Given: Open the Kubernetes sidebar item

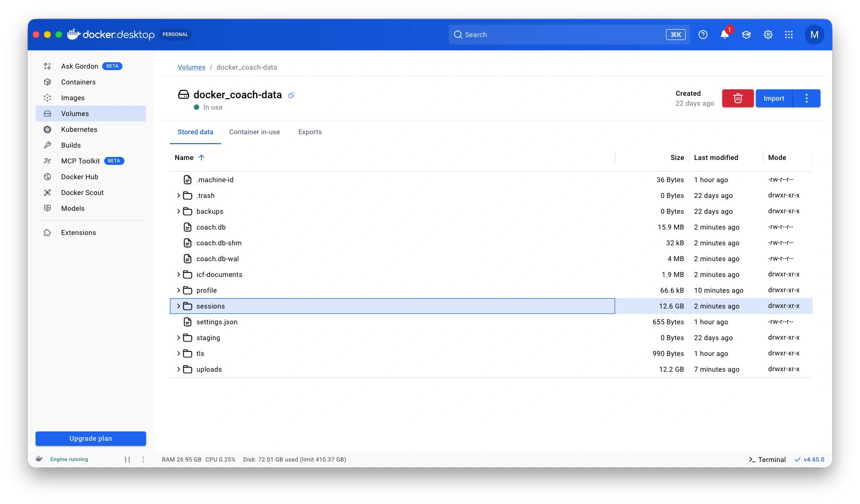Looking at the screenshot, I should point(79,129).
